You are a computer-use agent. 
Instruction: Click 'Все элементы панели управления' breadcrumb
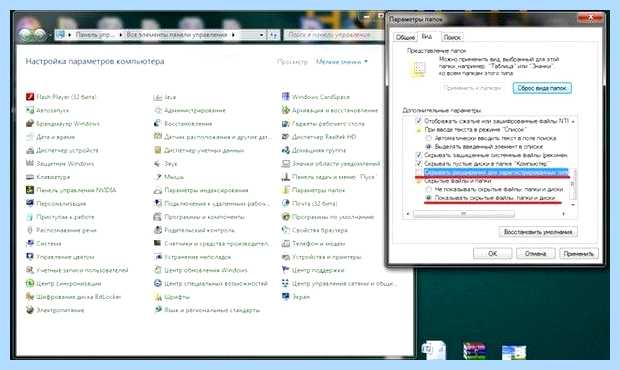click(176, 35)
